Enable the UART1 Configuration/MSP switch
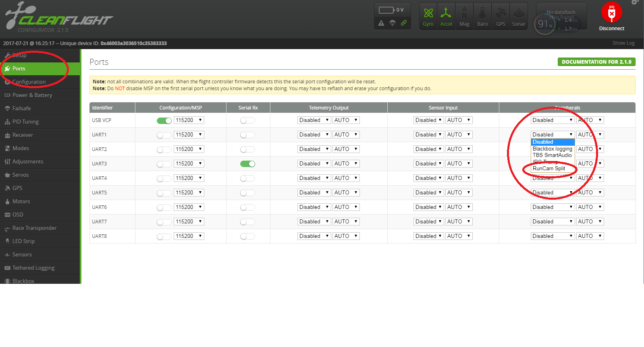The height and width of the screenshot is (347, 644). pos(164,135)
